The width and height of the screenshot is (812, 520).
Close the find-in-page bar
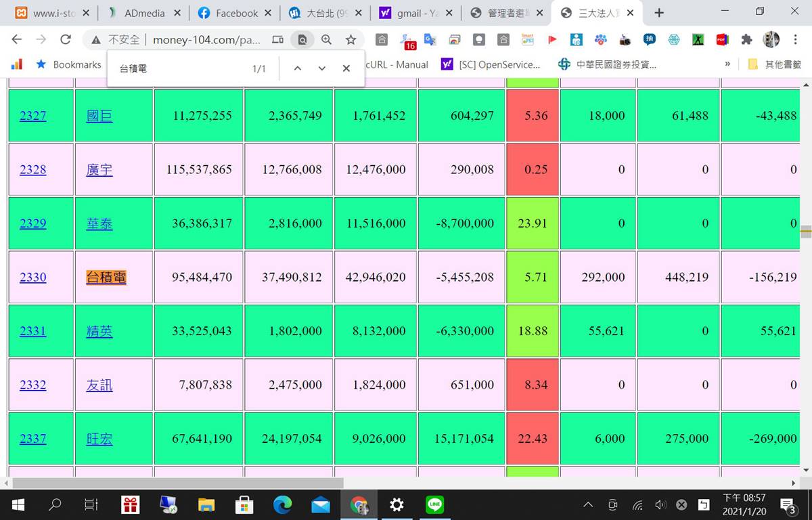346,68
